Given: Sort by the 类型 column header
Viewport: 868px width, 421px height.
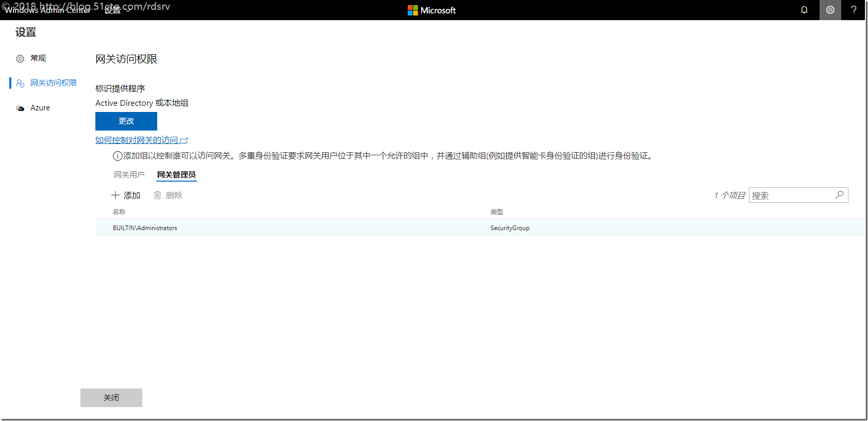Looking at the screenshot, I should coord(497,212).
